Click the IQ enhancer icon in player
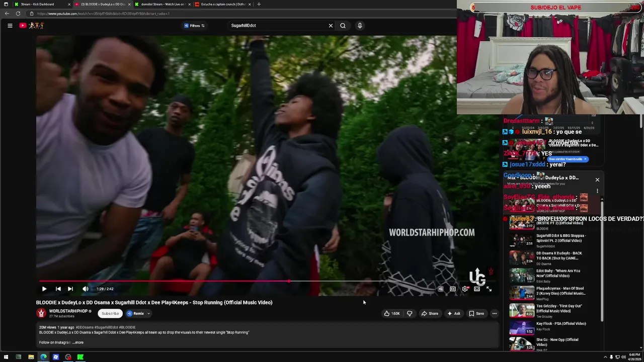644x362 pixels. click(441, 289)
